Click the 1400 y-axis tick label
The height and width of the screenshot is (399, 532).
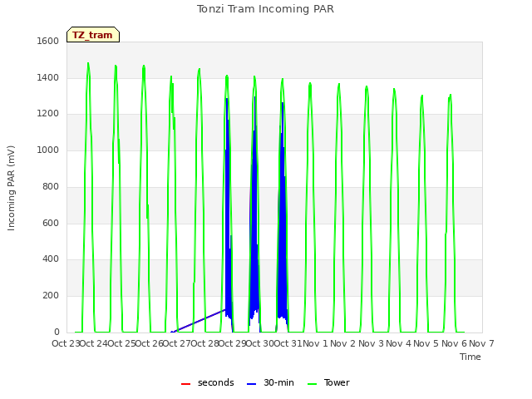tap(48, 77)
